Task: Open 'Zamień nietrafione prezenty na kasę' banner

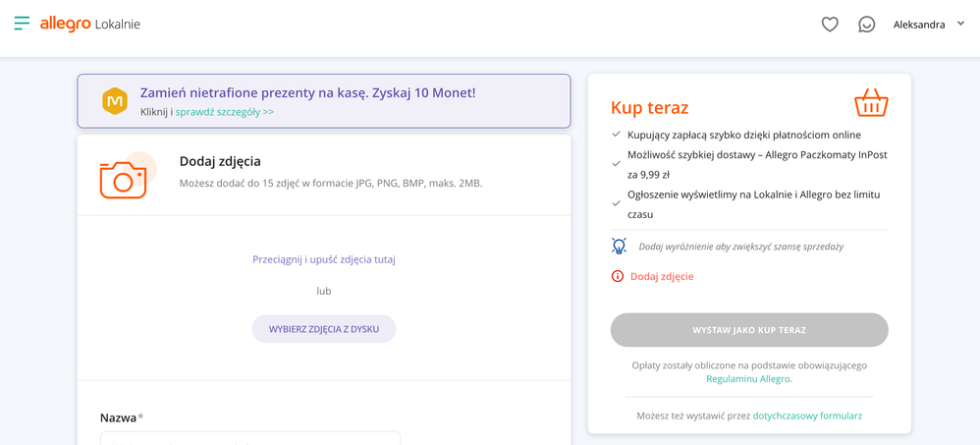Action: [324, 101]
